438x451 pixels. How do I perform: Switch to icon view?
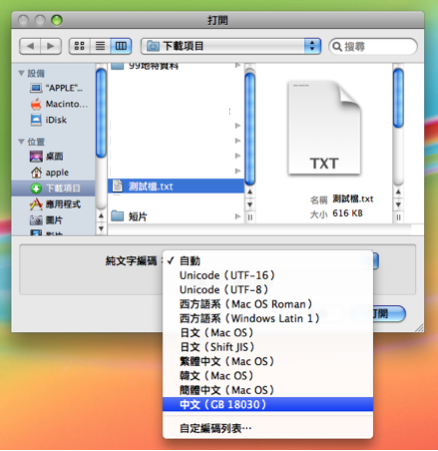(x=79, y=46)
